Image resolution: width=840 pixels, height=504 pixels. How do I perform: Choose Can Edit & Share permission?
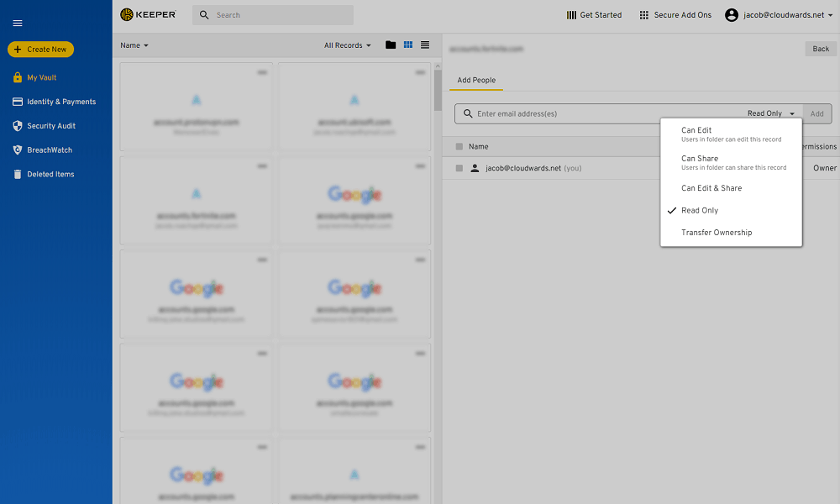click(x=732, y=188)
